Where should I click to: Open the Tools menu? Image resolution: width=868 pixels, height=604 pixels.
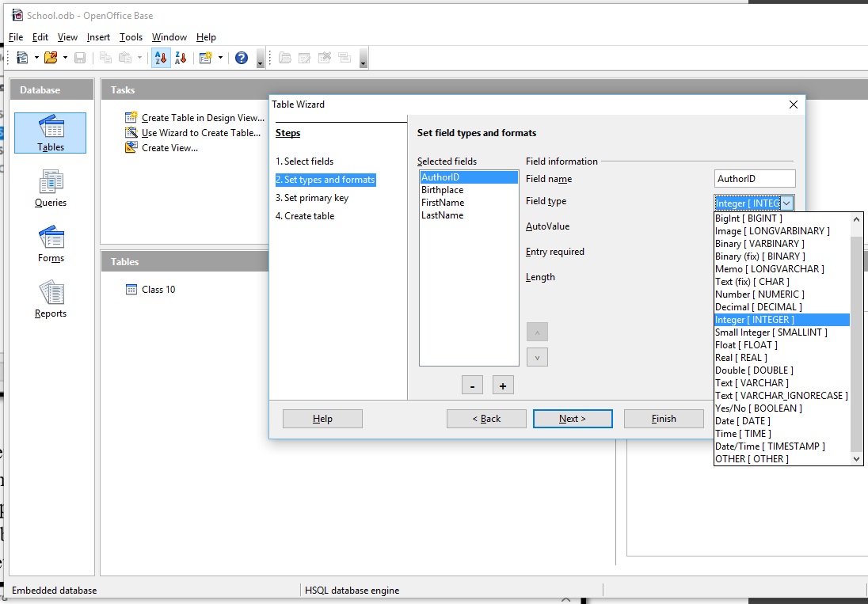click(131, 37)
